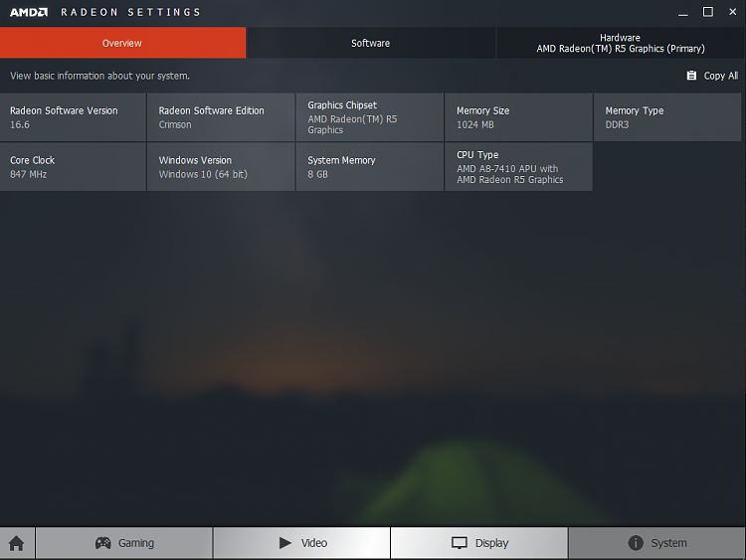Select the CPU Type tile

[x=518, y=167]
